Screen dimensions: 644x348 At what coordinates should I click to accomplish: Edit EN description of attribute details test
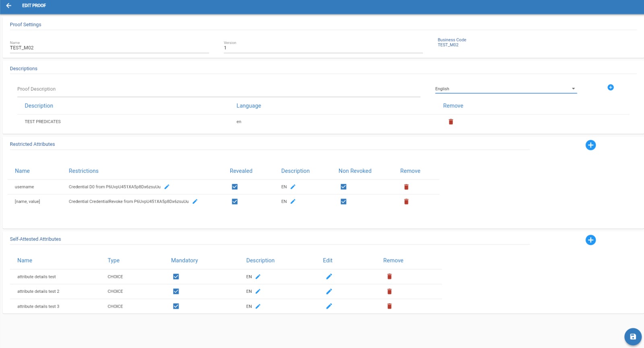[x=258, y=277]
